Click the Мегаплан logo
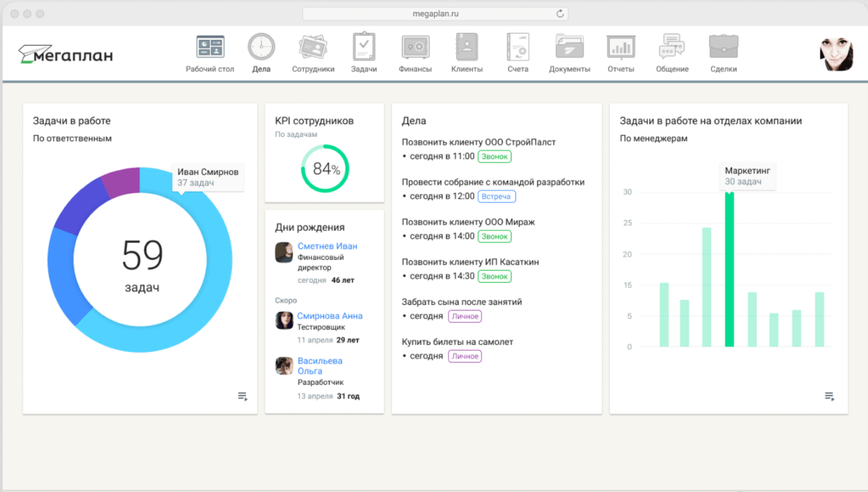Viewport: 868px width, 492px height. (65, 53)
